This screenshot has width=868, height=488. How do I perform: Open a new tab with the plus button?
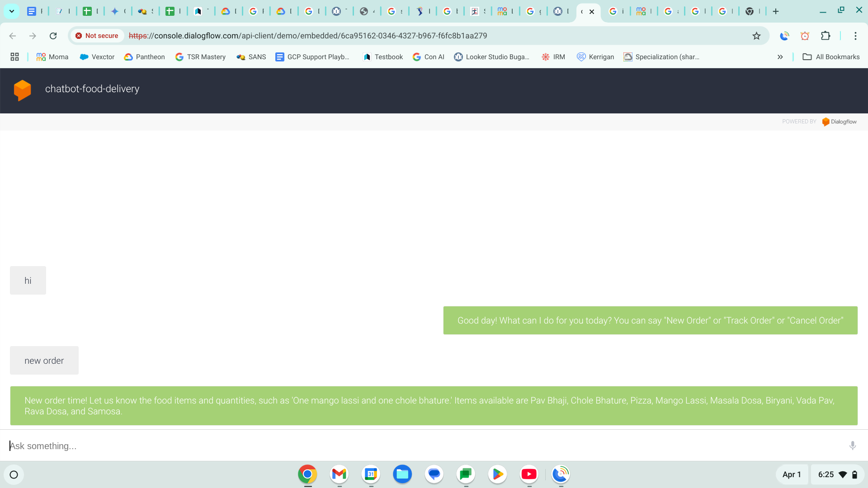point(776,11)
